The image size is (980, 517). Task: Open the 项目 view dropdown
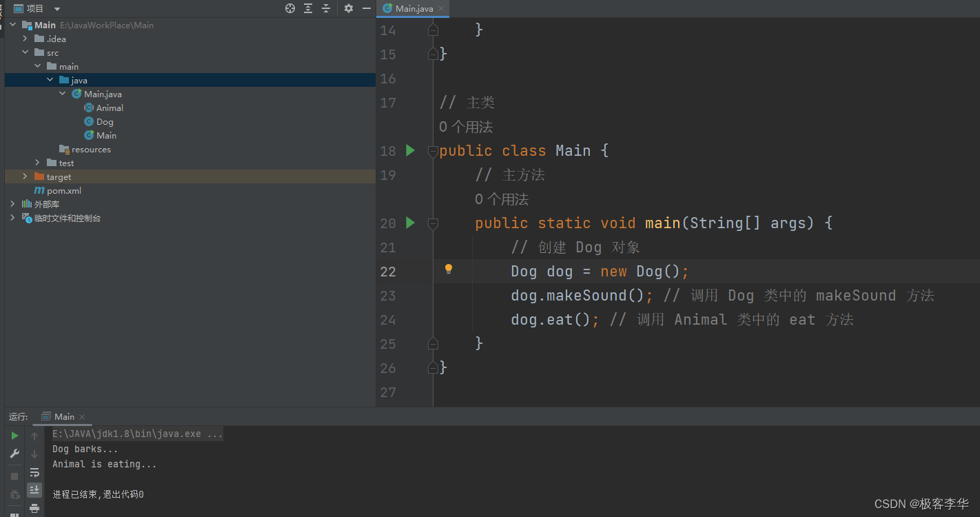[x=57, y=9]
